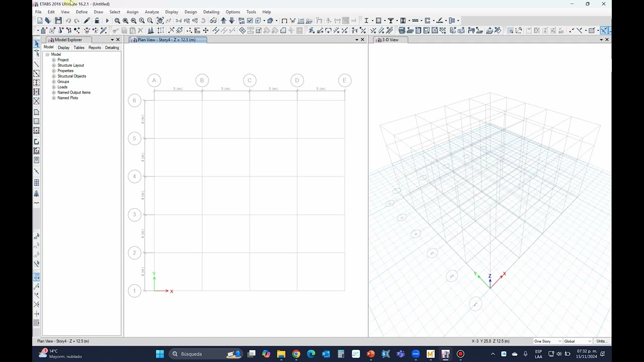Move down in list arrow icon
Screen dimensions: 644x362
click(231, 21)
